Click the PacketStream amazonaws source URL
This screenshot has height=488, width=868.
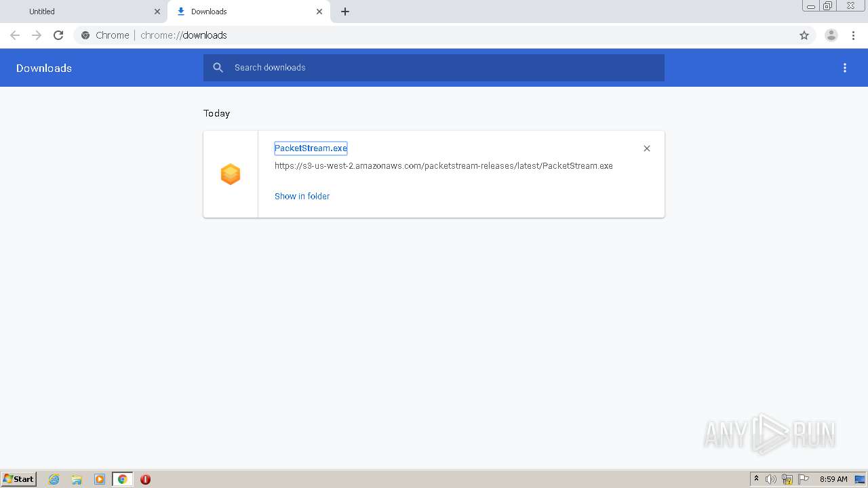point(443,165)
